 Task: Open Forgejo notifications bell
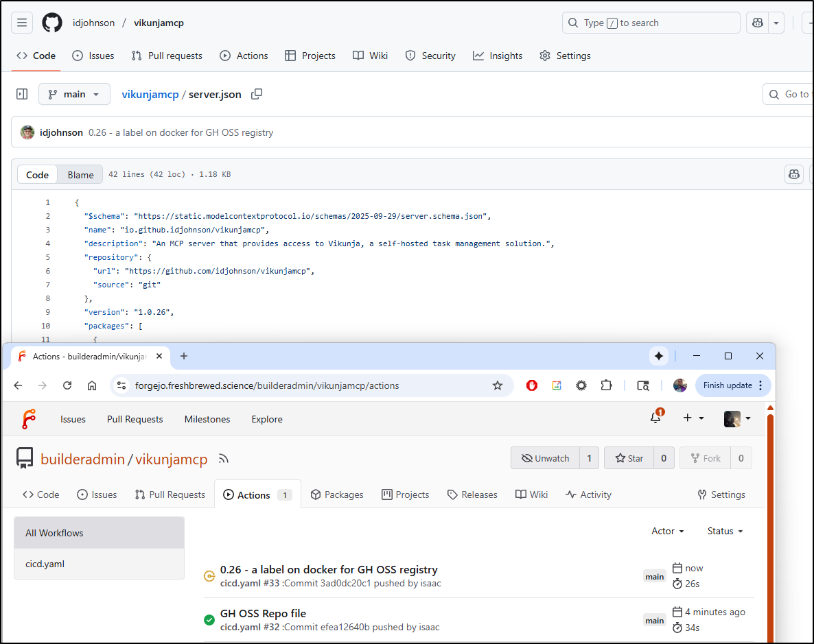656,418
